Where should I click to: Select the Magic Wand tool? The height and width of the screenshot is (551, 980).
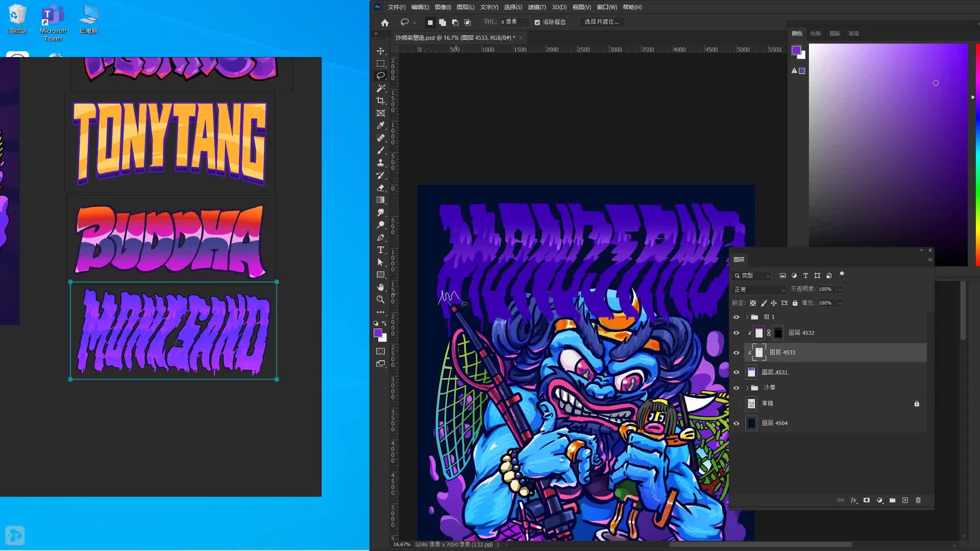380,88
